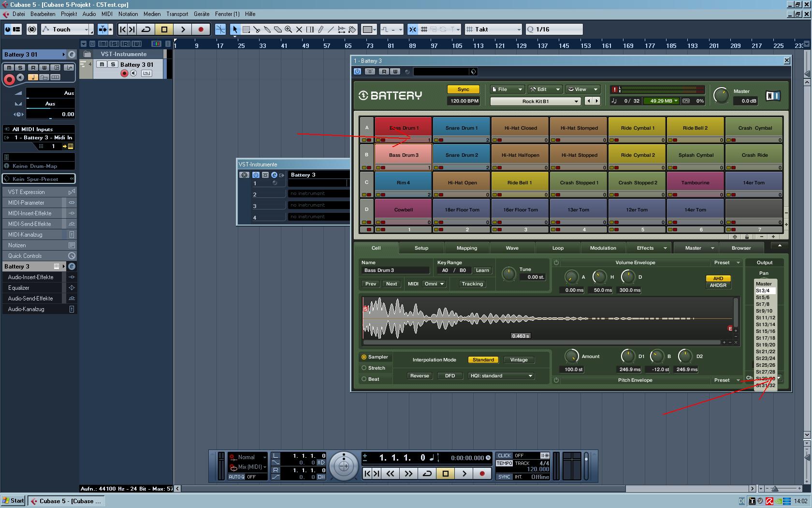Adjust the Battery Master volume knob
Image resolution: width=812 pixels, height=508 pixels.
pyautogui.click(x=721, y=95)
